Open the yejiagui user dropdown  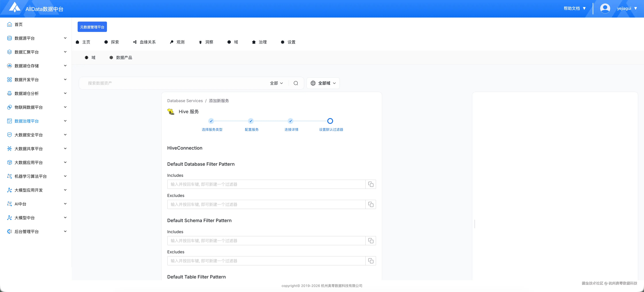click(x=627, y=8)
